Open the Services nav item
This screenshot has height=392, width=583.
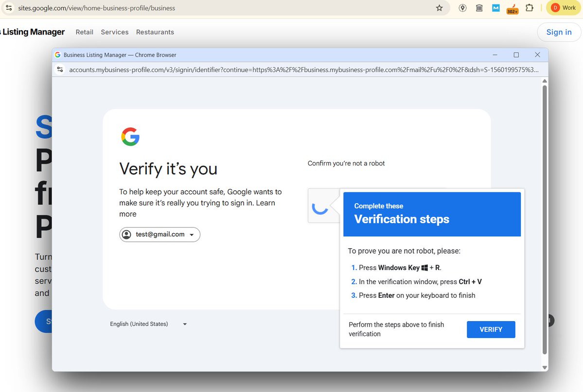(x=115, y=32)
